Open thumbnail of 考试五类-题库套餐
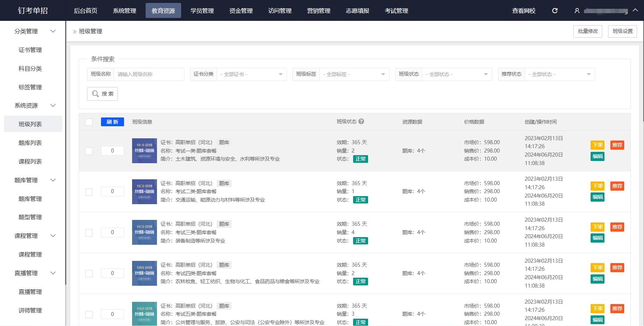644x326 pixels. (145, 314)
